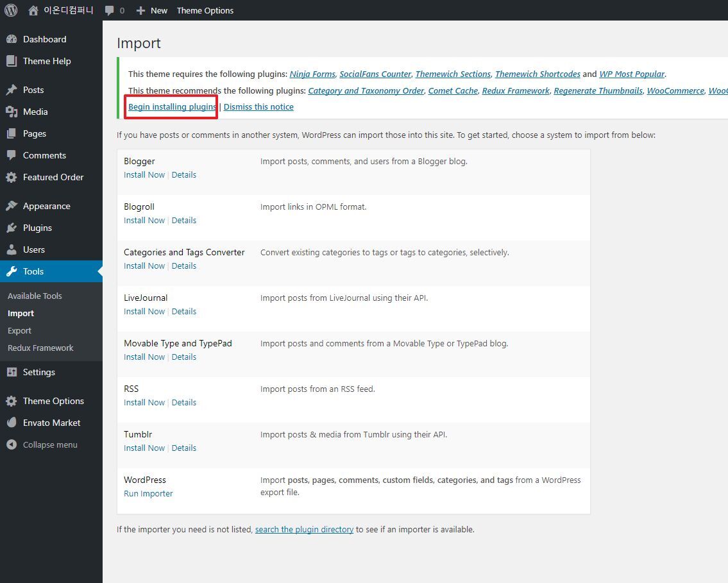
Task: Install Now for the Blogger importer
Action: 144,175
